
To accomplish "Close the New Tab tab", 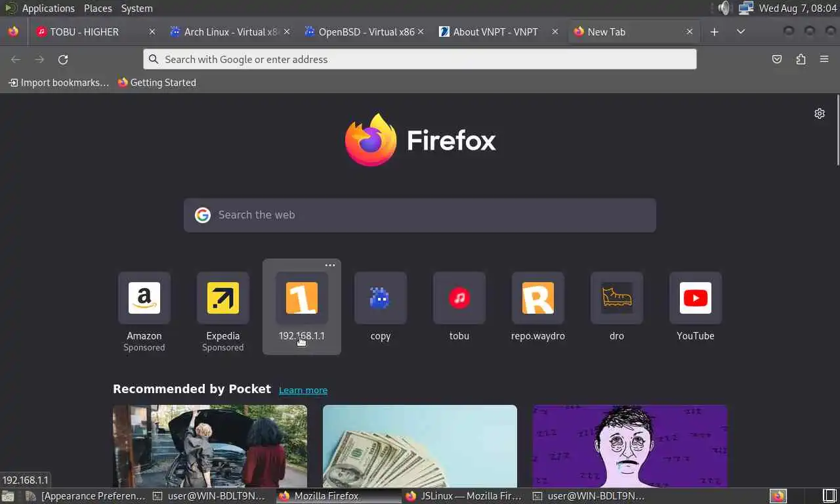I will pyautogui.click(x=689, y=31).
